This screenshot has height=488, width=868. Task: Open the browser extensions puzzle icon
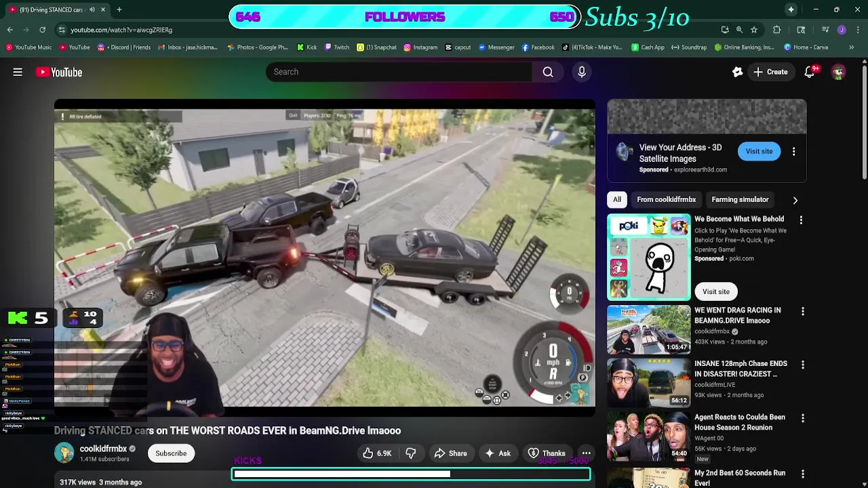point(777,30)
